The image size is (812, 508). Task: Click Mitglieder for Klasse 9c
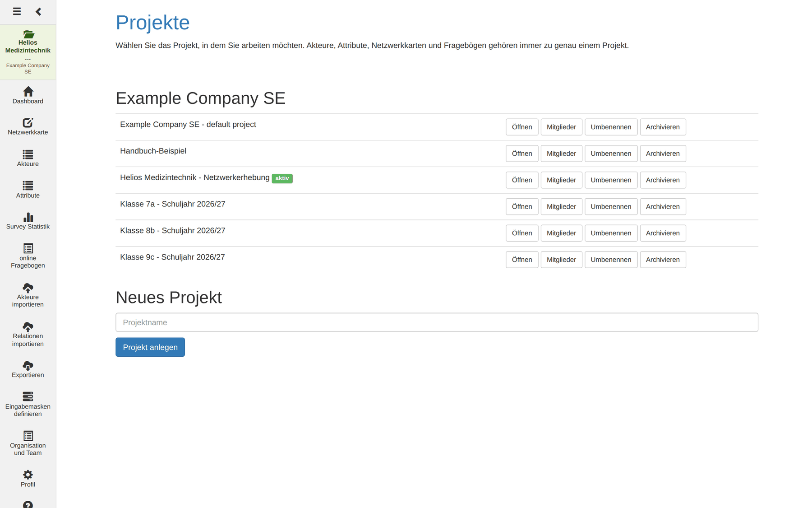561,260
